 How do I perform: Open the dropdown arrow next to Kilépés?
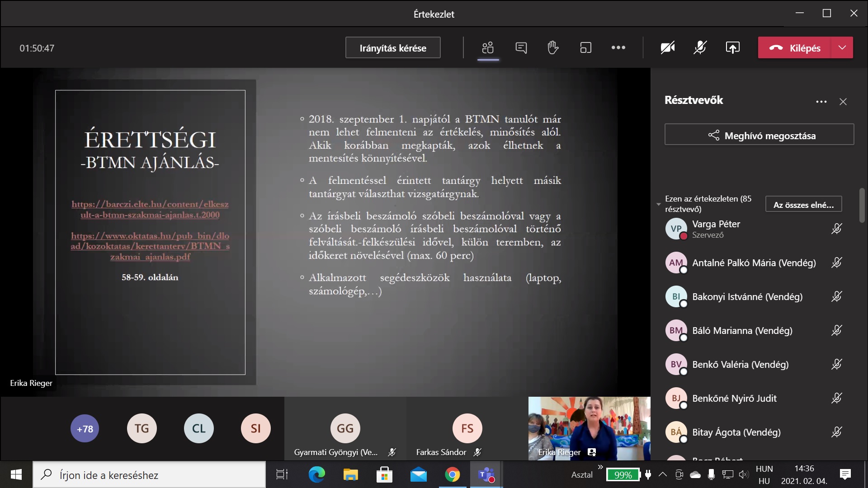point(842,48)
